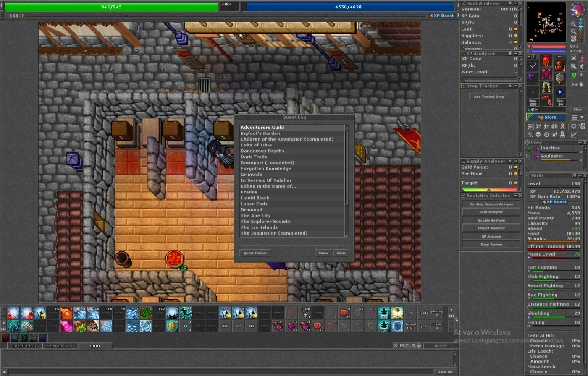This screenshot has height=376, width=588.
Task: Toggle expert mode E button
Action: 582,75
